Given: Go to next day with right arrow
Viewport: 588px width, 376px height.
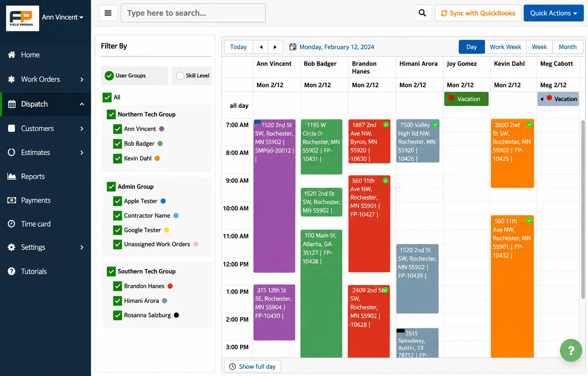Looking at the screenshot, I should click(275, 47).
